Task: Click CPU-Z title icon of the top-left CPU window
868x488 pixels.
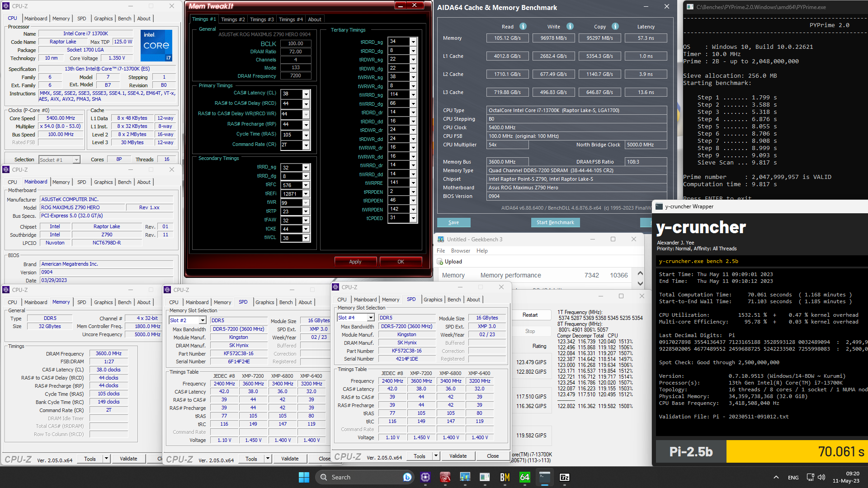Action: pos(6,6)
